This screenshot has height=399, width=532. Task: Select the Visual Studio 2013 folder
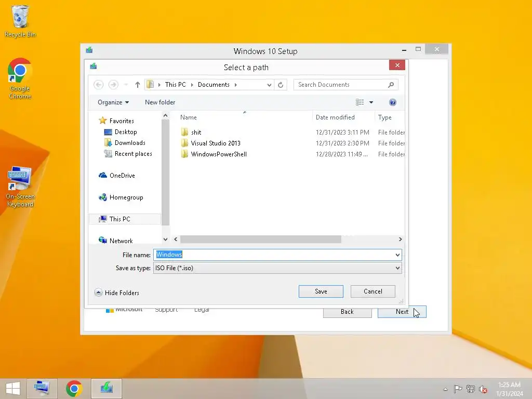[x=211, y=143]
